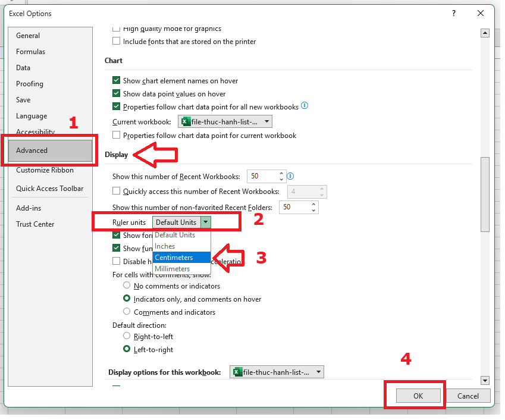Open the Formulas options category
The height and width of the screenshot is (420, 505).
pyautogui.click(x=30, y=52)
